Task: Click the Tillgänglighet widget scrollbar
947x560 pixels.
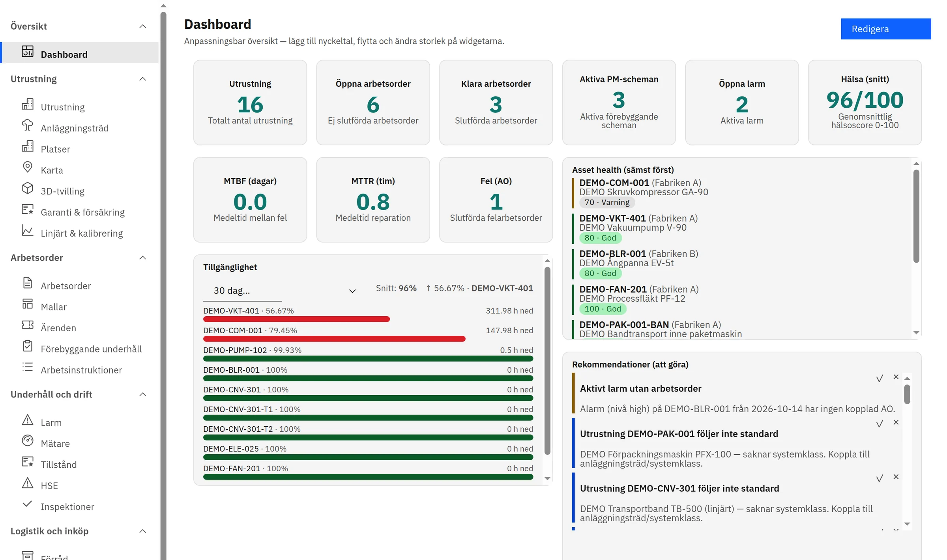Action: coord(547,361)
